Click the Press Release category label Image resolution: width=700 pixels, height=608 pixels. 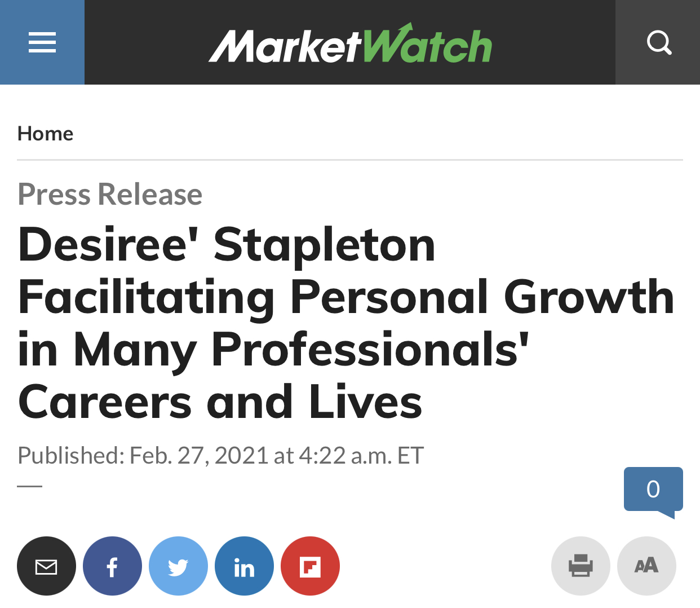110,194
